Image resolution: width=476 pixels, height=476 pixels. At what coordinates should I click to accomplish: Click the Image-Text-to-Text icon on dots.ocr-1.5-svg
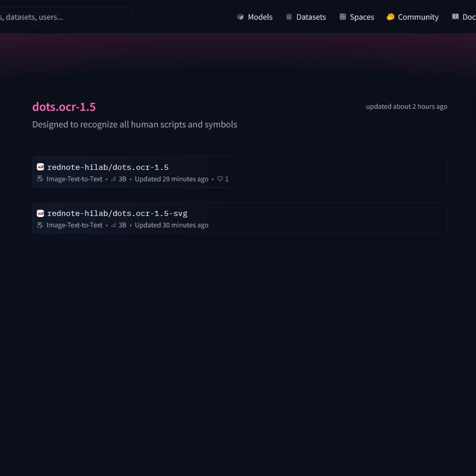coord(40,225)
